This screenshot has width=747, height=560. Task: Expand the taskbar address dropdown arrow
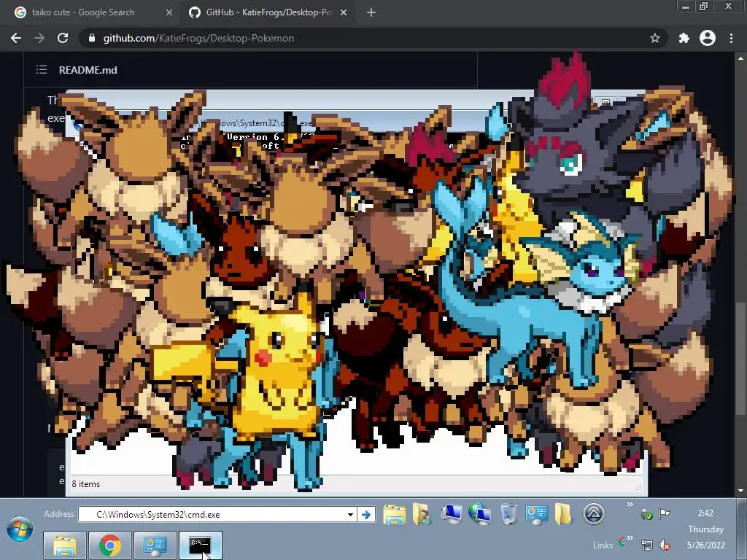tap(350, 515)
